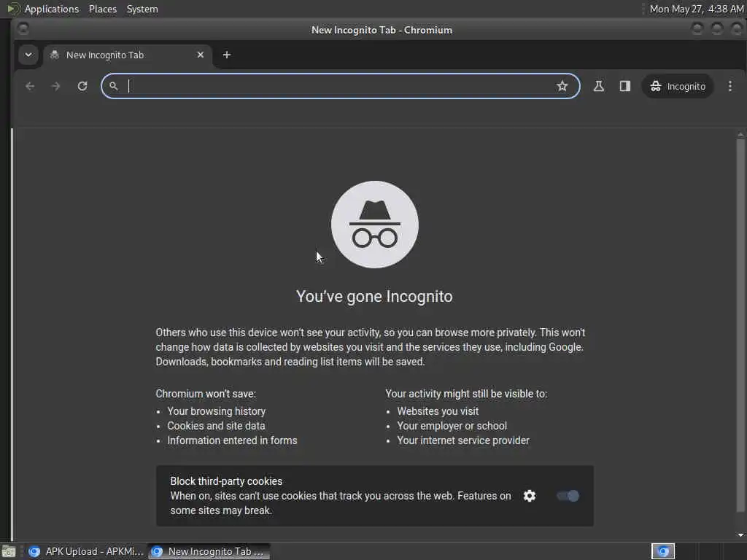
Task: Open the System menu
Action: pos(142,9)
